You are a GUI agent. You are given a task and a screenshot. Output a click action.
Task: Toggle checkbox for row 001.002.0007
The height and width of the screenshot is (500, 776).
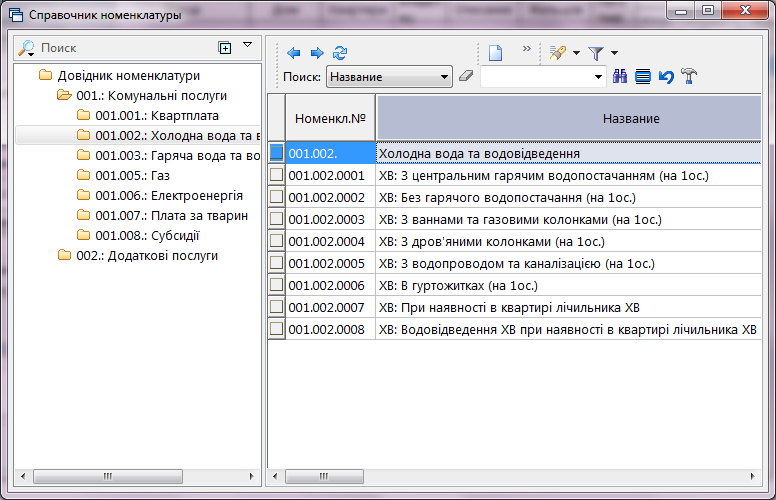276,306
